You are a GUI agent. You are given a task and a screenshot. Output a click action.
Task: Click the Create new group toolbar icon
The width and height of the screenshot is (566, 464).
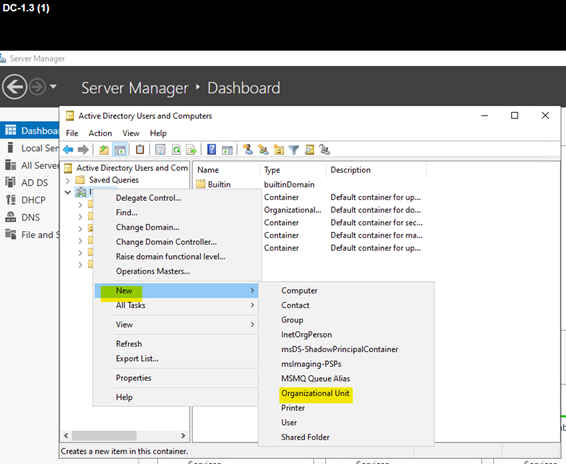263,149
